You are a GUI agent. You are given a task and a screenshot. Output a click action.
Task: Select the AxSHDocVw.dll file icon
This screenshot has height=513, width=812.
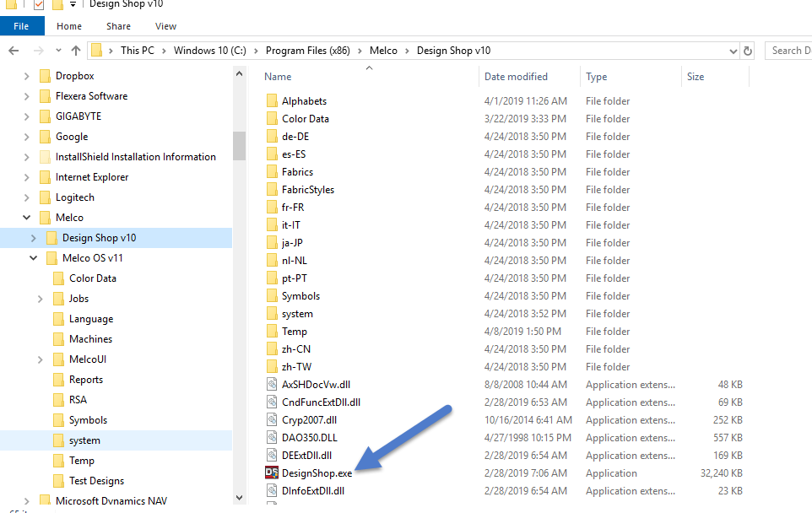pos(272,385)
